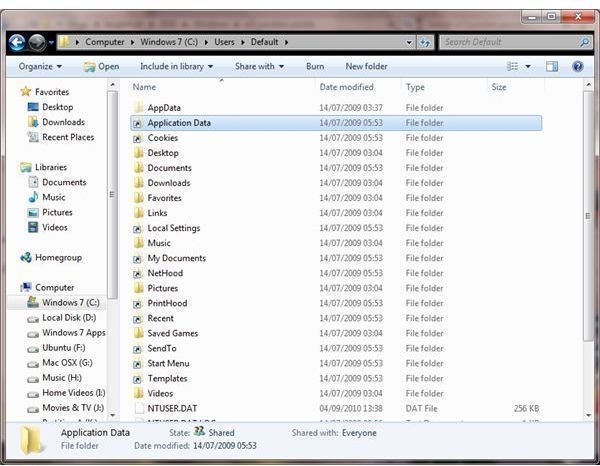Select Favorites node in navigation pane
The image size is (600, 466).
[x=45, y=92]
